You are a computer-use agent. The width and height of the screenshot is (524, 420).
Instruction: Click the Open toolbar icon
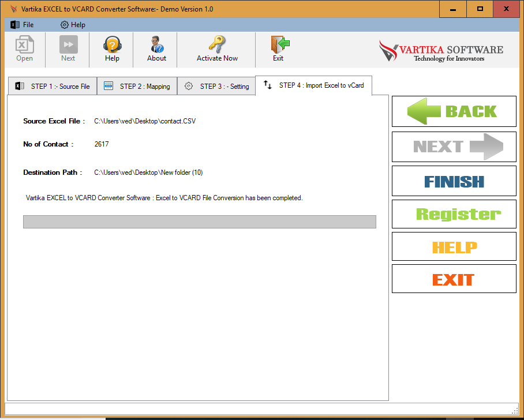24,49
